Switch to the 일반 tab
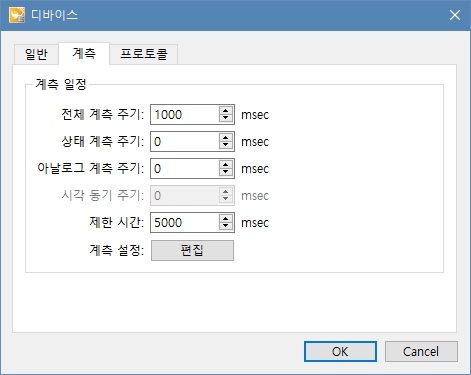The width and height of the screenshot is (471, 375). tap(36, 54)
